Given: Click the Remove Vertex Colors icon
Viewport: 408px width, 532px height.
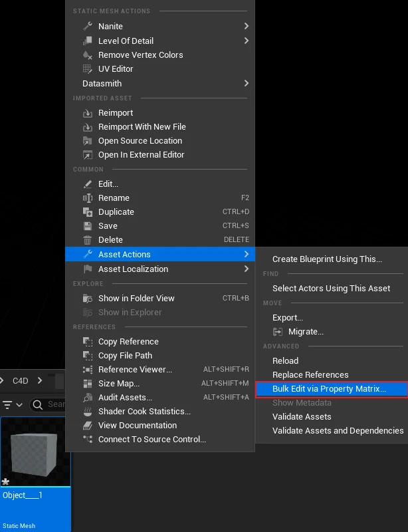Looking at the screenshot, I should click(x=87, y=55).
